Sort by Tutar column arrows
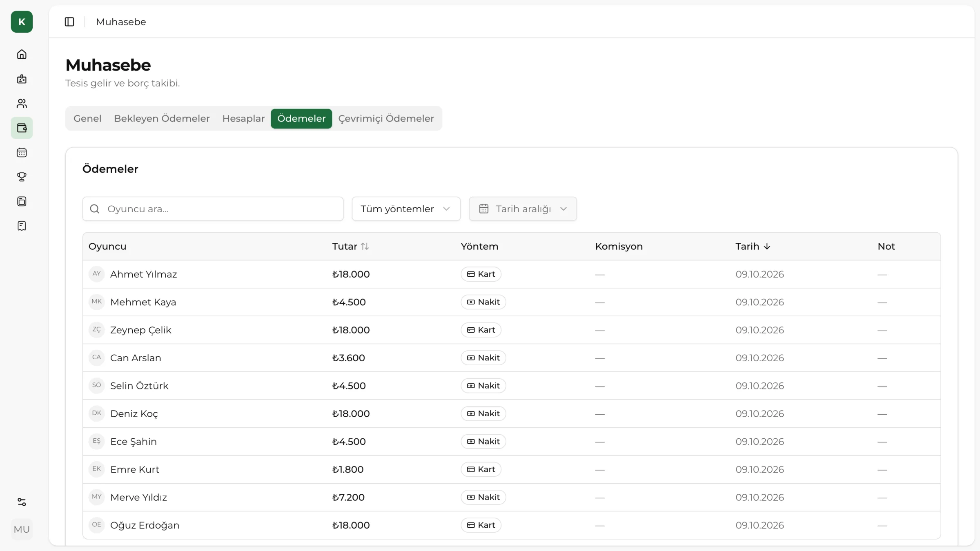This screenshot has height=551, width=980. 365,246
